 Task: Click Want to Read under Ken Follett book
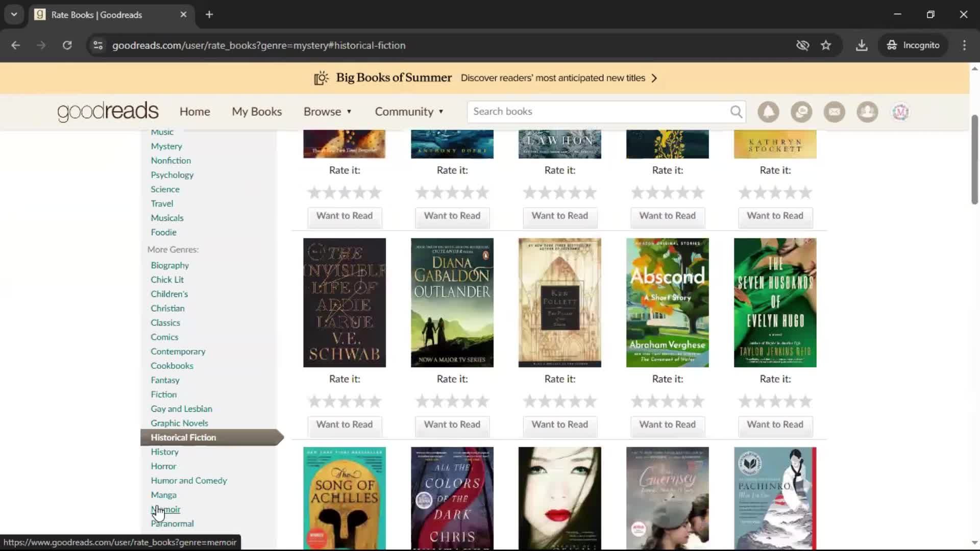560,424
